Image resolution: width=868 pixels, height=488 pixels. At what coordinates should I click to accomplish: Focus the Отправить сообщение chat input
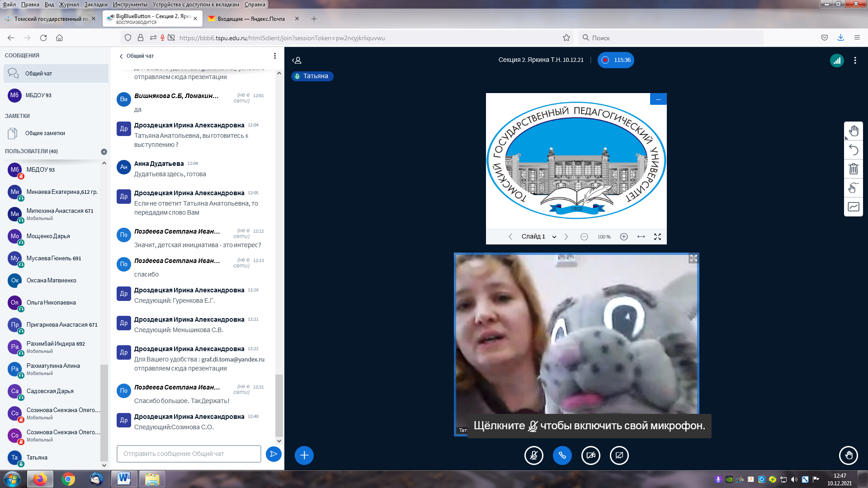point(189,454)
